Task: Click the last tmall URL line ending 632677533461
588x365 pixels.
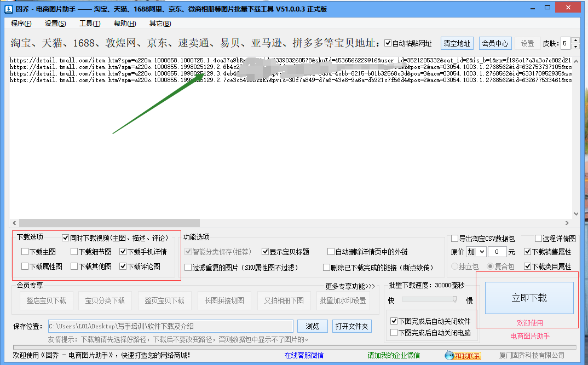Action: click(x=291, y=80)
